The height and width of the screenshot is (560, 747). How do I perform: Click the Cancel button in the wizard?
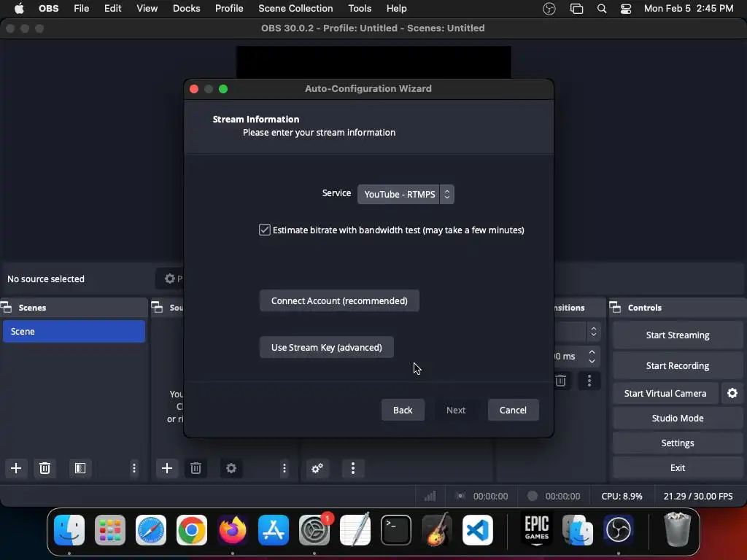[513, 410]
